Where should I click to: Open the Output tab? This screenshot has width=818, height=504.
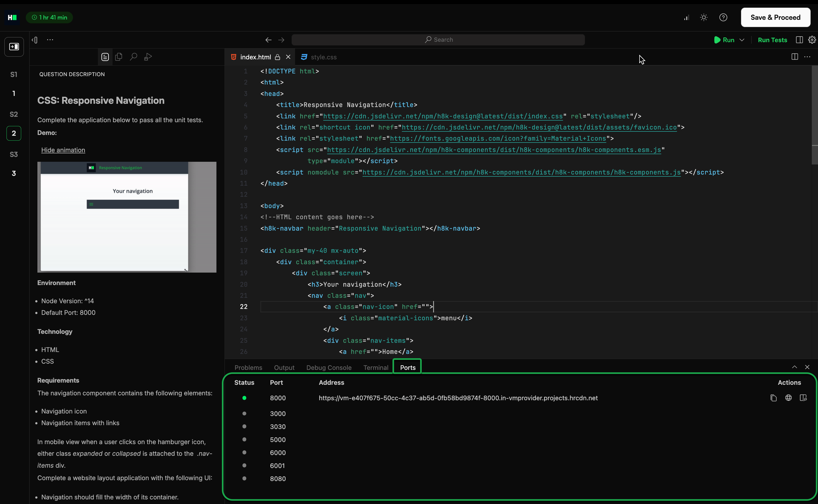(x=284, y=367)
